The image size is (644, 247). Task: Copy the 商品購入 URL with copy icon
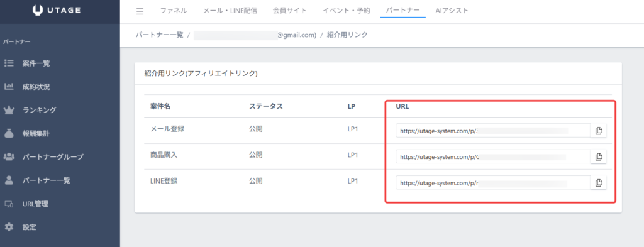click(x=599, y=156)
